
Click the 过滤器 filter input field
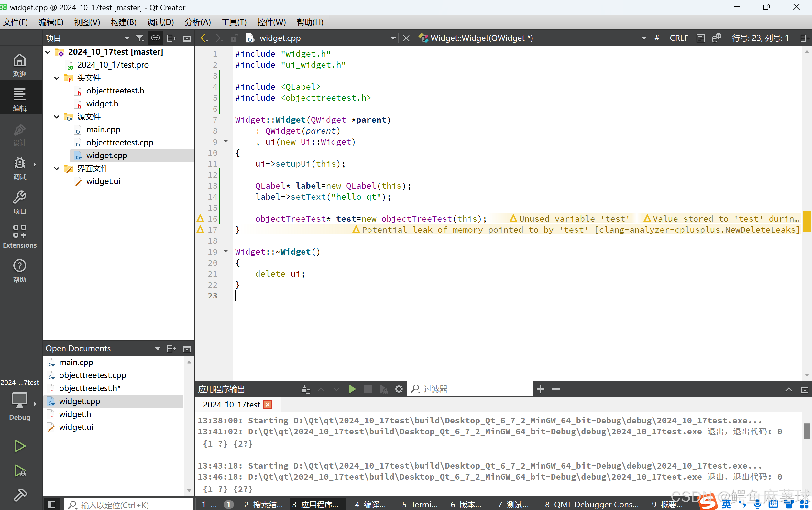click(x=470, y=389)
